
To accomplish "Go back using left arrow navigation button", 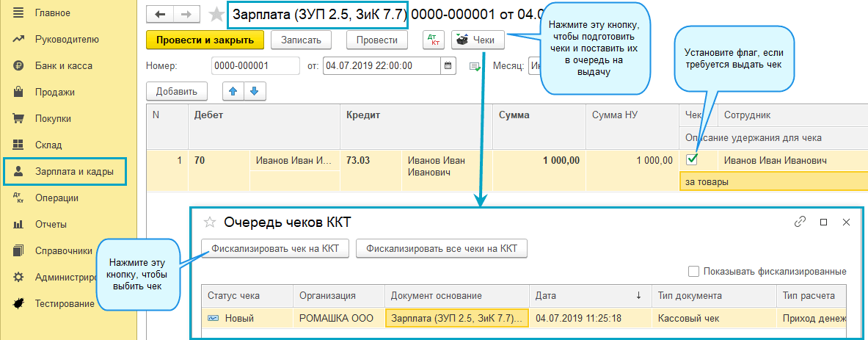I will tap(160, 15).
